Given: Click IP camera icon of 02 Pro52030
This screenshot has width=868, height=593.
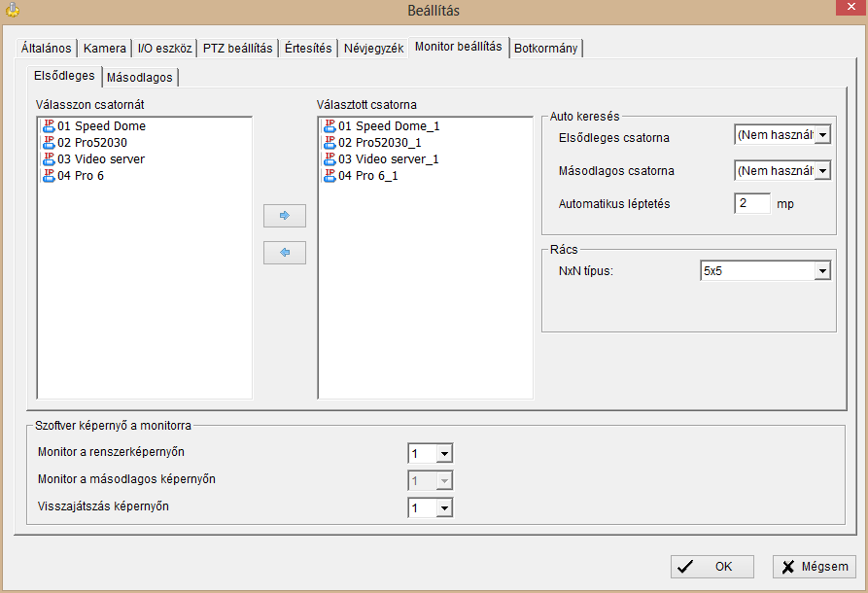Looking at the screenshot, I should pos(49,143).
